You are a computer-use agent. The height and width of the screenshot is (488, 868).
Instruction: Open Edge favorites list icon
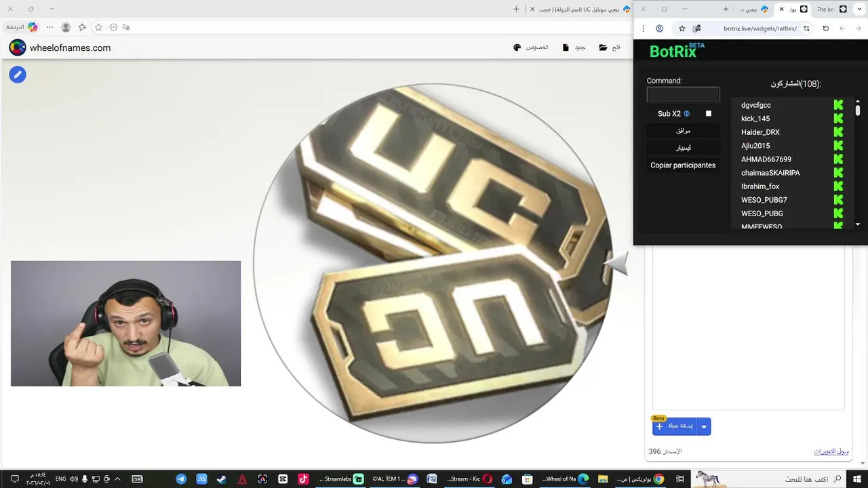pos(83,27)
